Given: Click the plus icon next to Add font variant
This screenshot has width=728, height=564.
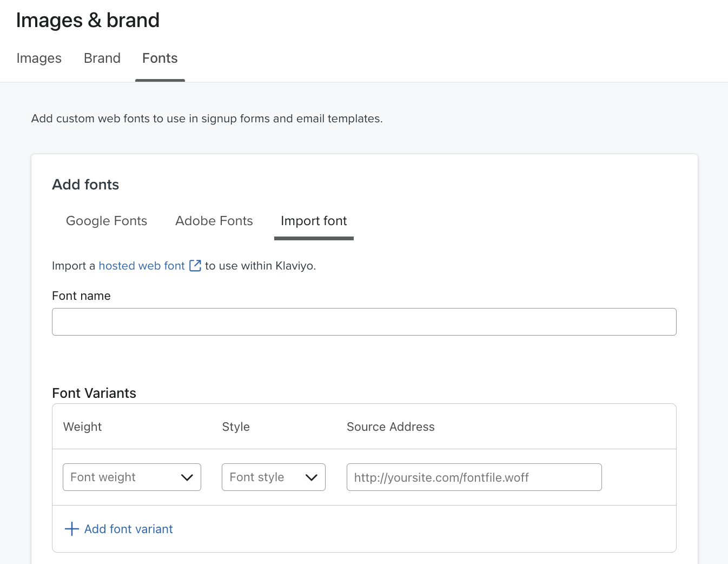Looking at the screenshot, I should click(x=71, y=529).
